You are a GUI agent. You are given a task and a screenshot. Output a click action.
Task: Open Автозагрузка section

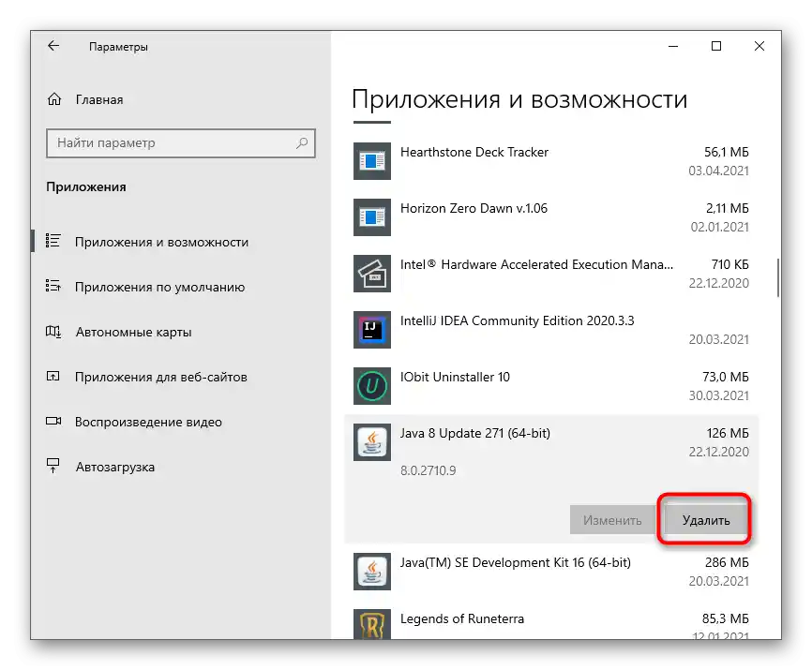(x=115, y=468)
